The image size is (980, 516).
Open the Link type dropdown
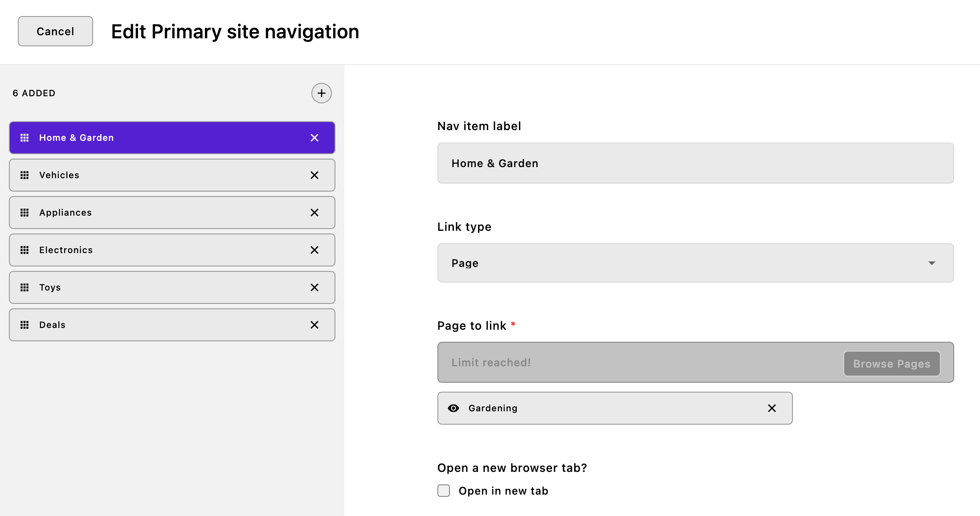tap(696, 263)
